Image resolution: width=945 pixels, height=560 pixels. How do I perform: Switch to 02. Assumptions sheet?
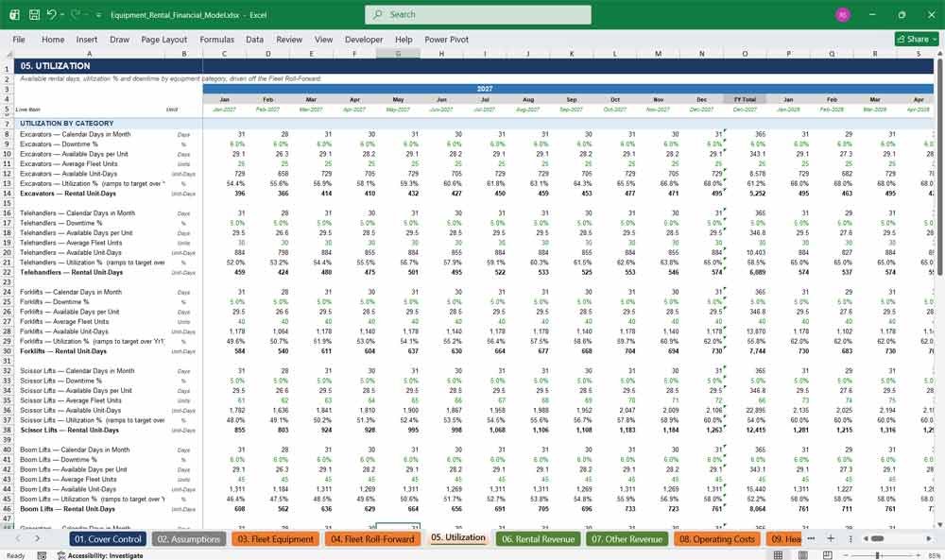[x=189, y=539]
